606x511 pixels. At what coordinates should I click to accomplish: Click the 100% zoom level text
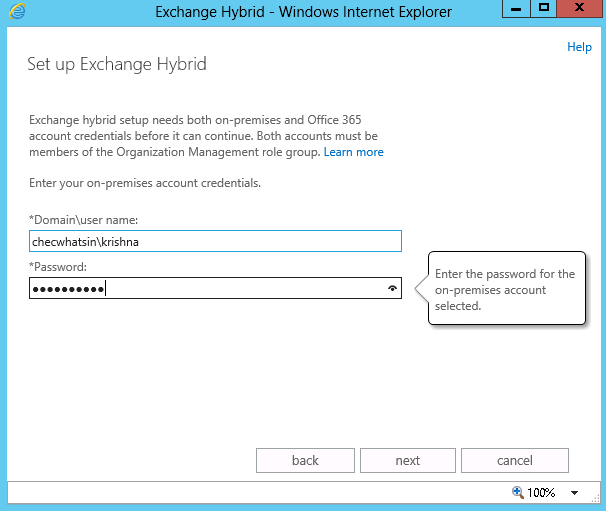tap(541, 493)
